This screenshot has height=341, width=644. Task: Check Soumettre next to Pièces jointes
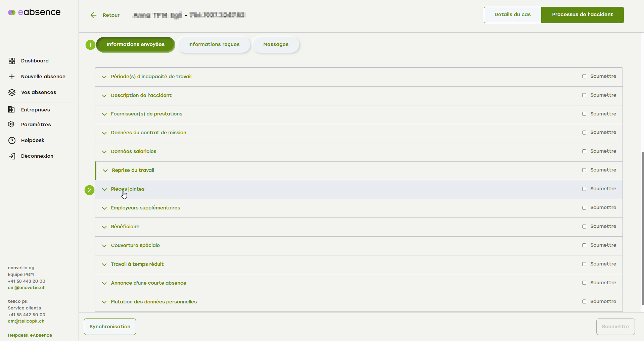tap(584, 189)
